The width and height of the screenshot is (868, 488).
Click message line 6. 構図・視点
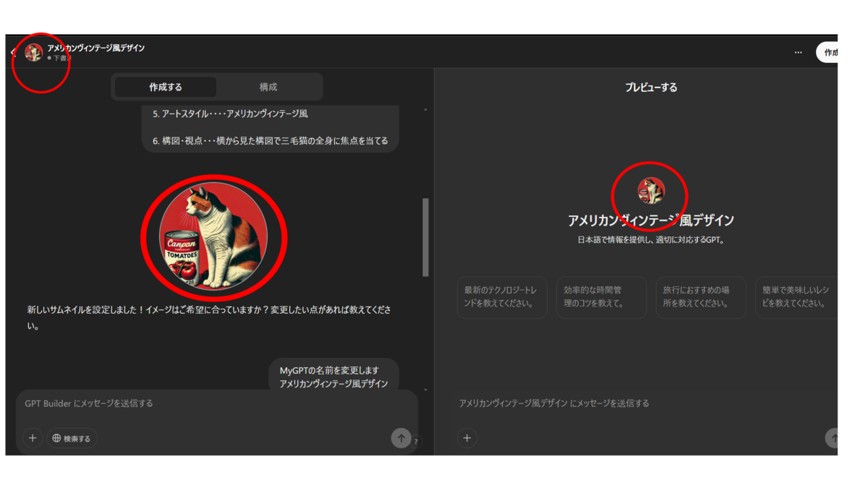pyautogui.click(x=271, y=141)
